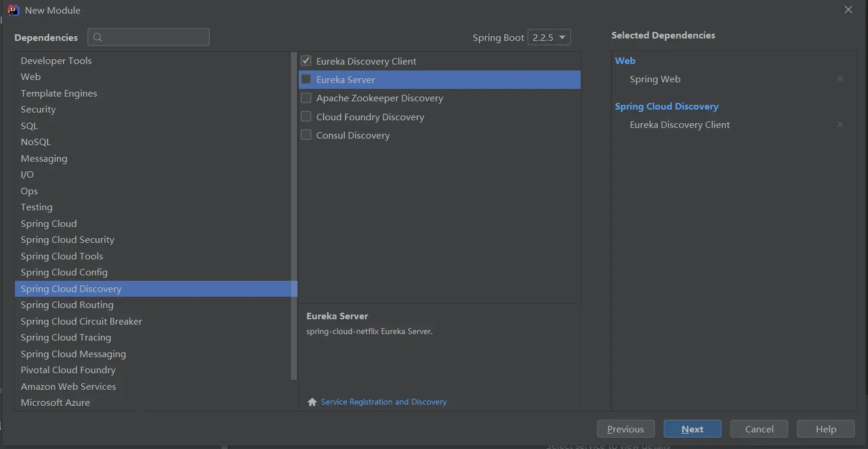
Task: Check the Apache Zookeeper Discovery option
Action: pos(306,98)
